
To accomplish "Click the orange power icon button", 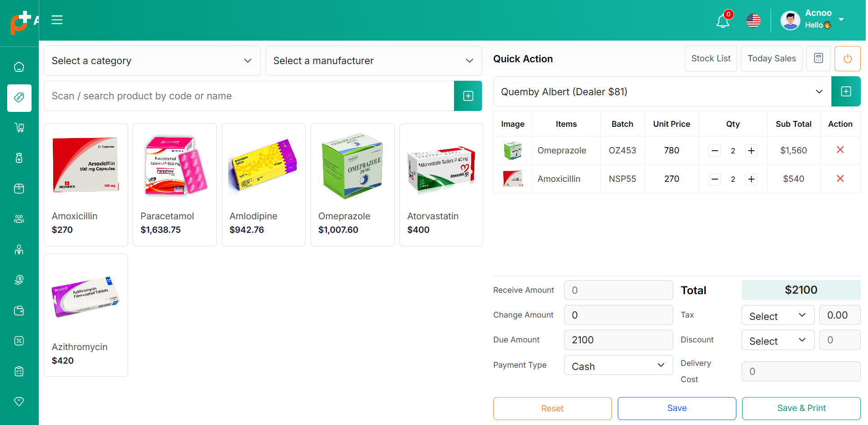I will click(847, 59).
